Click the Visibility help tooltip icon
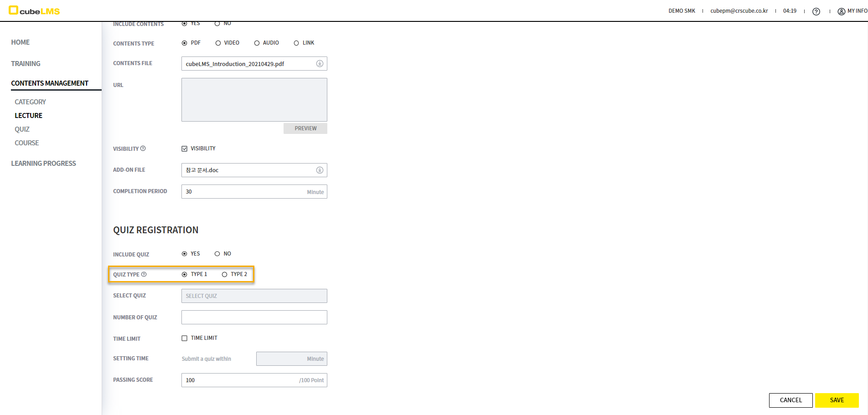This screenshot has height=415, width=868. [143, 149]
